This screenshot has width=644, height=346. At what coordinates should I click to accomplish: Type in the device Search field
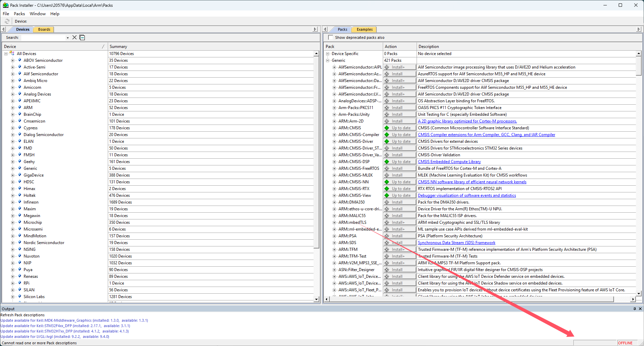(x=43, y=37)
